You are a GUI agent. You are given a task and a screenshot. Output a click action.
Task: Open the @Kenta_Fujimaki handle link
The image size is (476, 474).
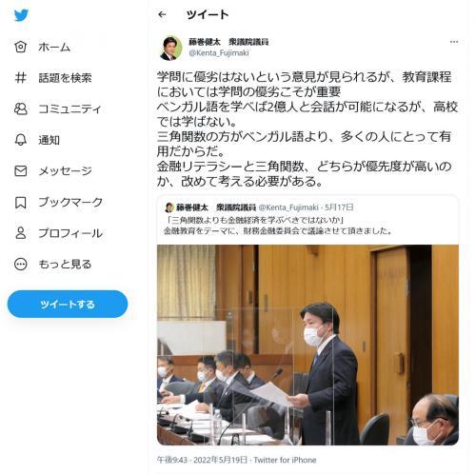tap(219, 53)
